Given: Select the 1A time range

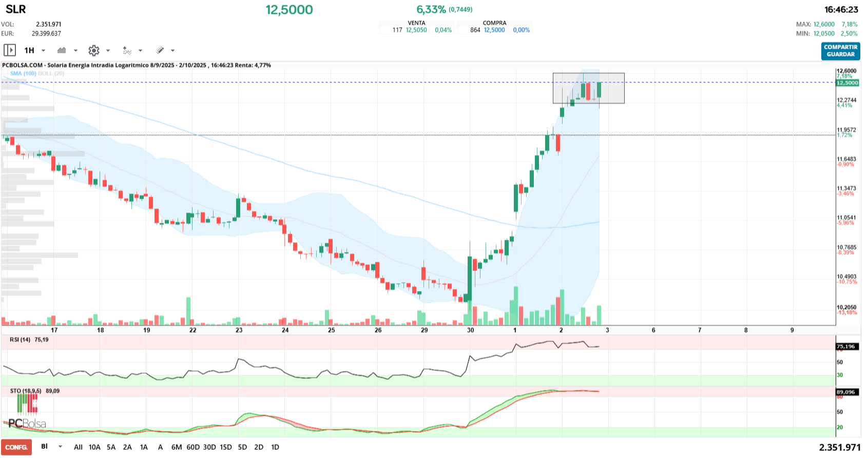Looking at the screenshot, I should point(144,447).
